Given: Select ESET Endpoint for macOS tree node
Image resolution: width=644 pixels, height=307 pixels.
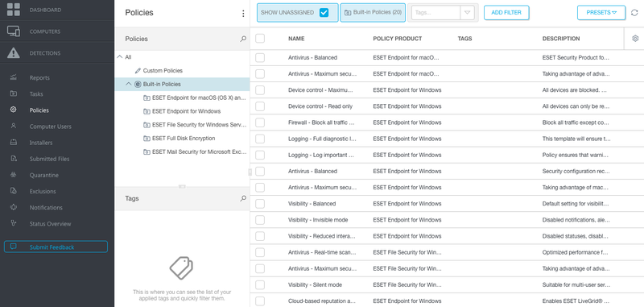Looking at the screenshot, I should click(x=199, y=97).
